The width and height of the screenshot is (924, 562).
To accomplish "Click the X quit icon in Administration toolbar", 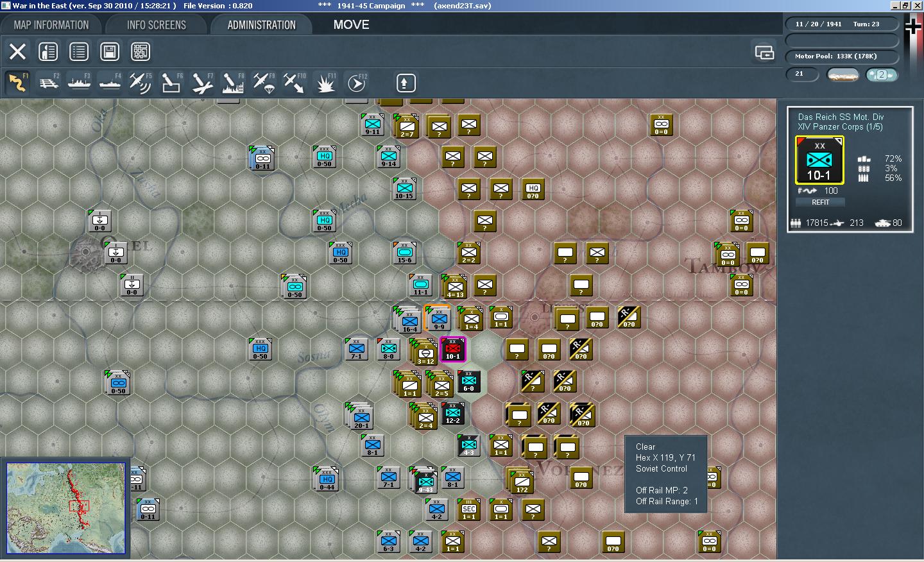I will 18,51.
